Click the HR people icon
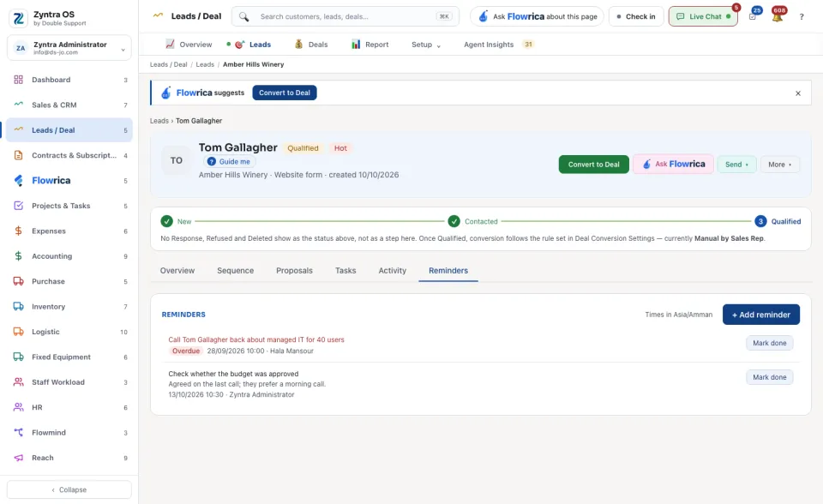Image resolution: width=823 pixels, height=504 pixels. click(18, 407)
